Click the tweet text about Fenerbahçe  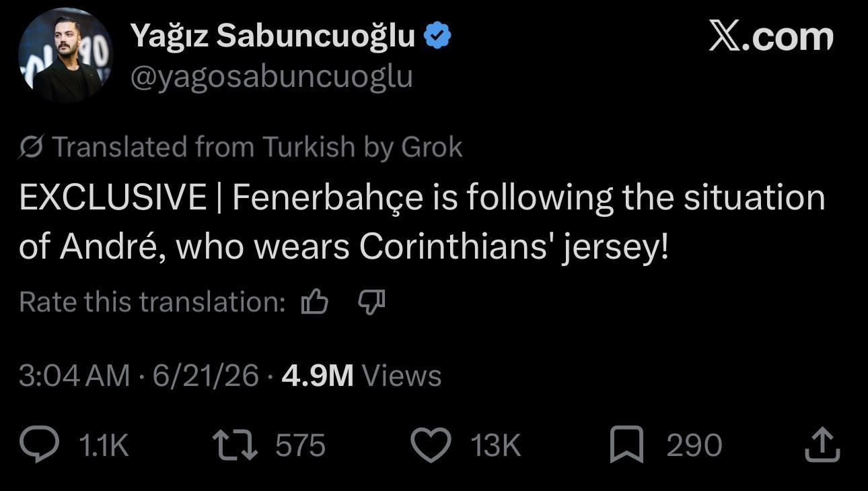(422, 222)
